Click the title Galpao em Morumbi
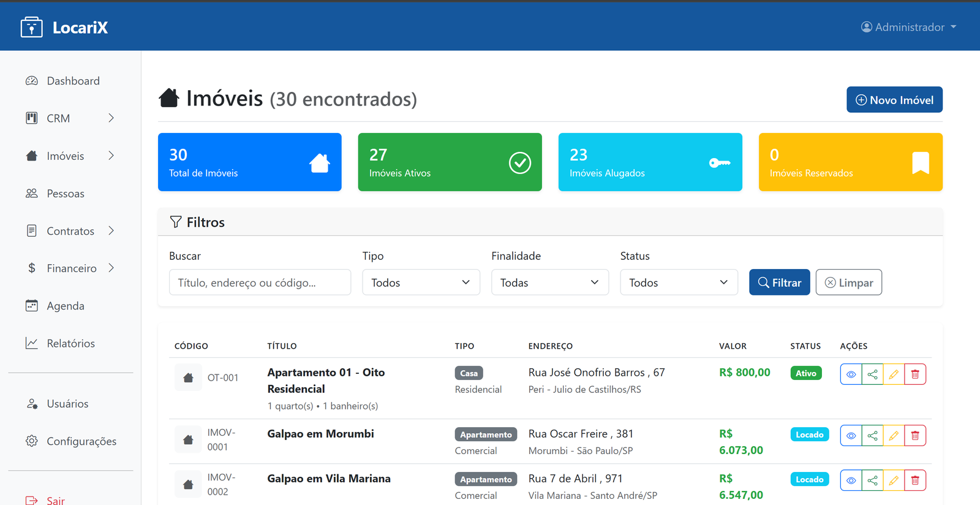The height and width of the screenshot is (505, 980). click(320, 434)
